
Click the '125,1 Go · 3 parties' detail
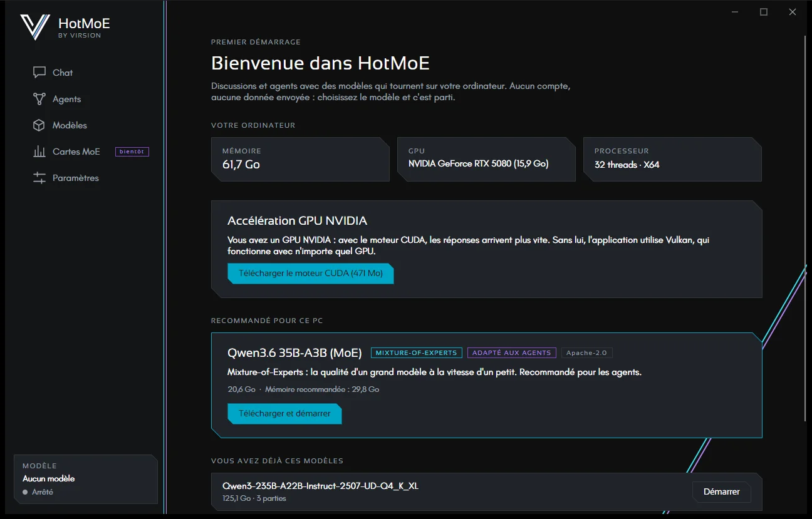point(254,499)
